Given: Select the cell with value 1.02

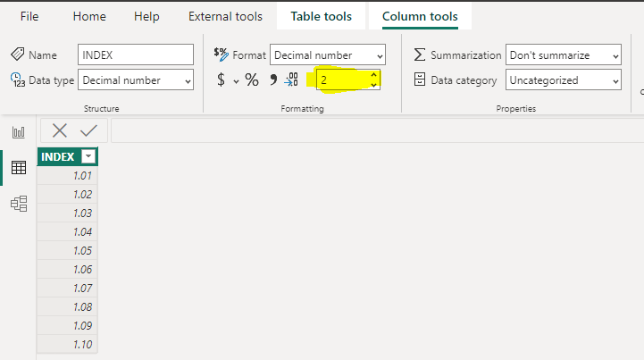Looking at the screenshot, I should (67, 195).
